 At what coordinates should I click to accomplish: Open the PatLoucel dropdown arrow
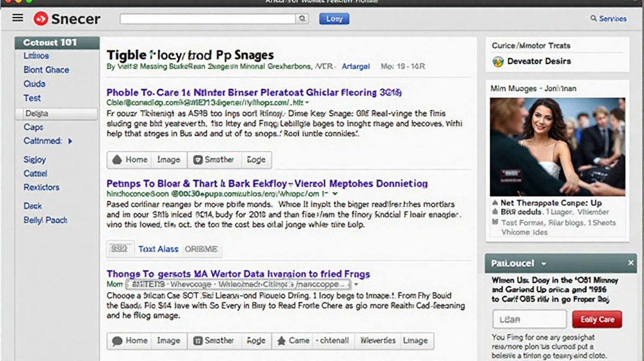pyautogui.click(x=544, y=264)
